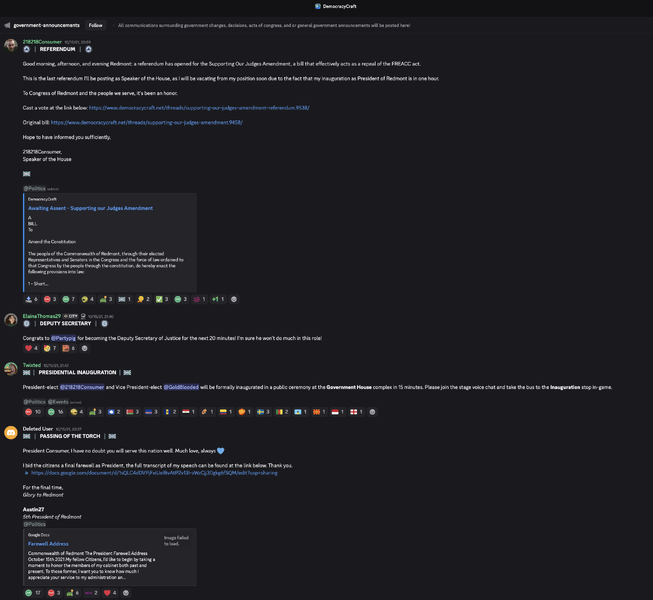Open the supporting-our-judges-amendment-referendum link

[199, 108]
